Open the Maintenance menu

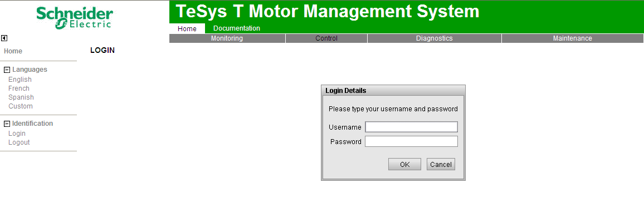(x=573, y=38)
